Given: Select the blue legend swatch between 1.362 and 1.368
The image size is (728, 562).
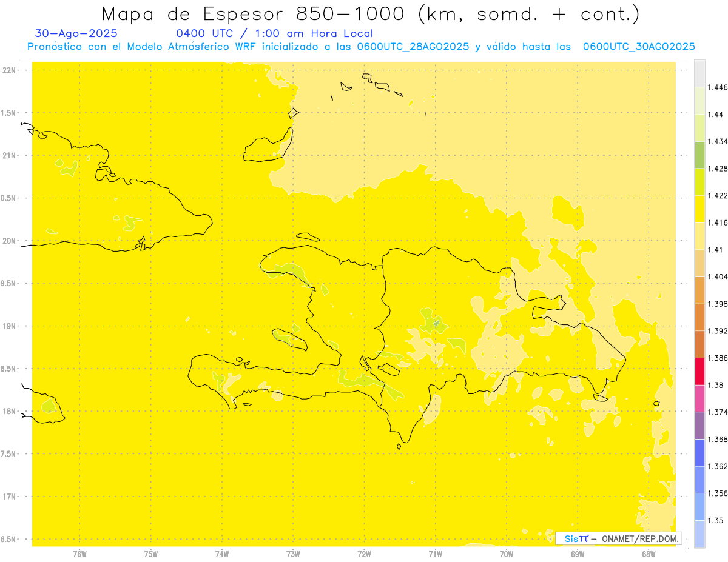Looking at the screenshot, I should pyautogui.click(x=699, y=452).
